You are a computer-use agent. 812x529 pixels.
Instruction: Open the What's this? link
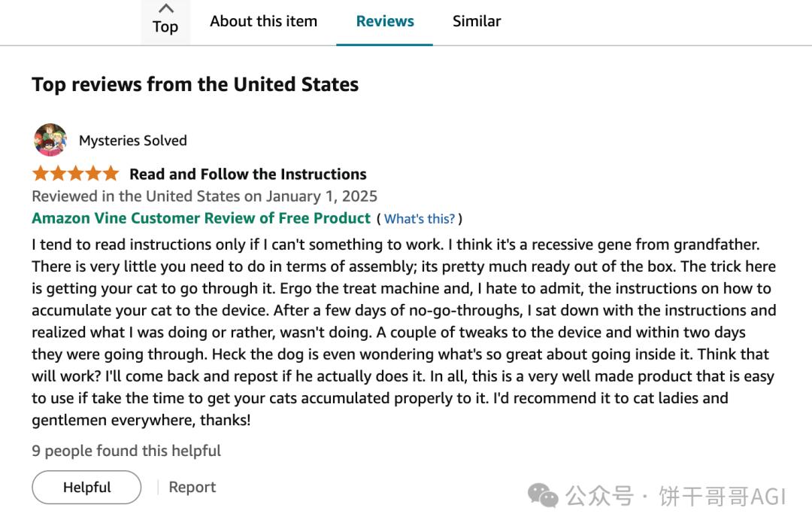[x=420, y=218]
